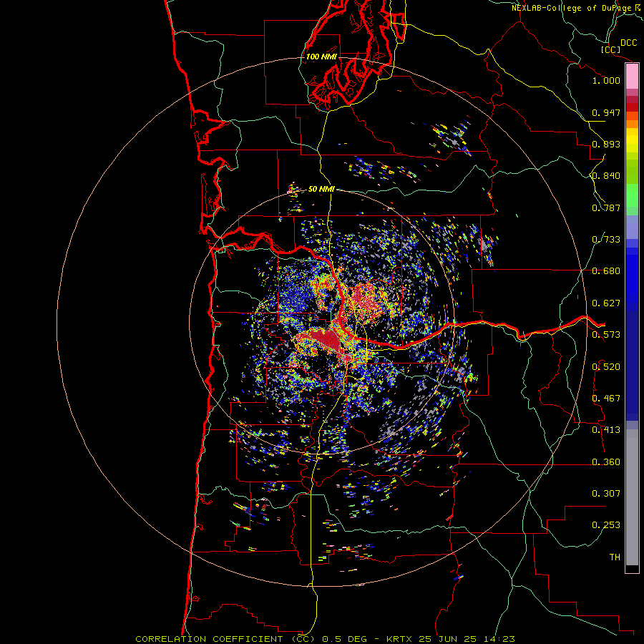Click the 0.787 scale value
644x644 pixels.
coord(606,208)
